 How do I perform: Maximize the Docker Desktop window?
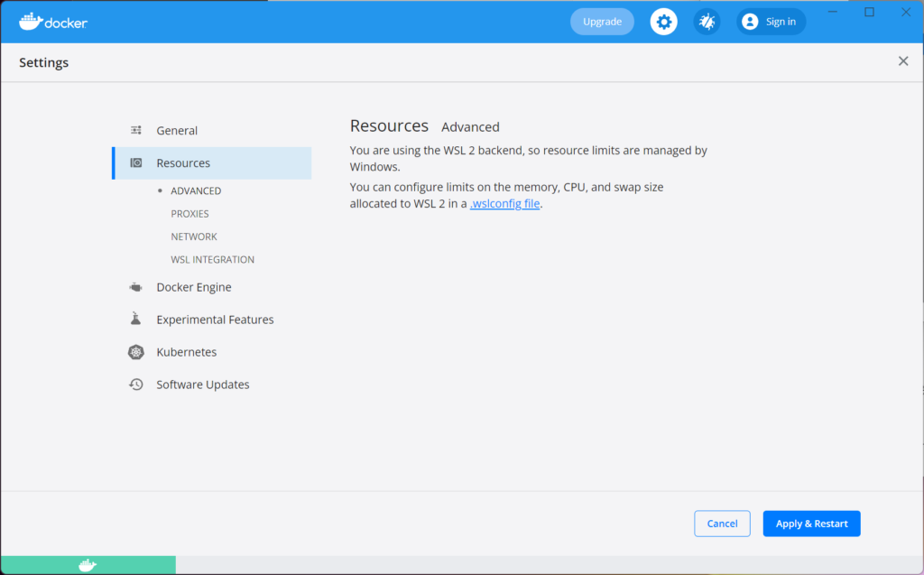[869, 12]
